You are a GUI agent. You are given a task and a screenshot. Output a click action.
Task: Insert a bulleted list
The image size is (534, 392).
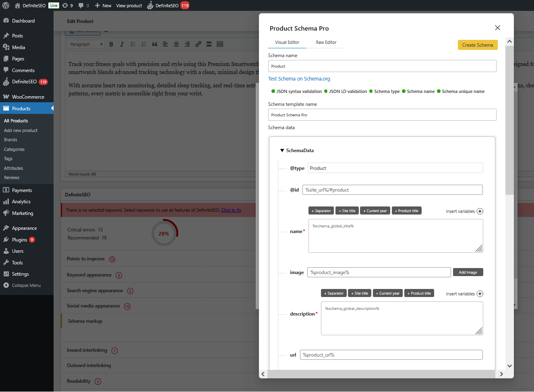[133, 44]
